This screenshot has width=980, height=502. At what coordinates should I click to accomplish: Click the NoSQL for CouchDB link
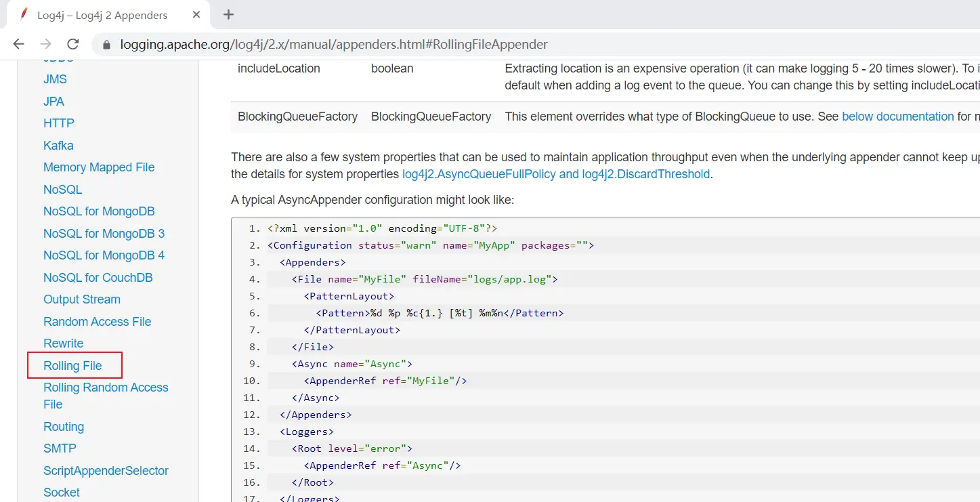pyautogui.click(x=98, y=278)
